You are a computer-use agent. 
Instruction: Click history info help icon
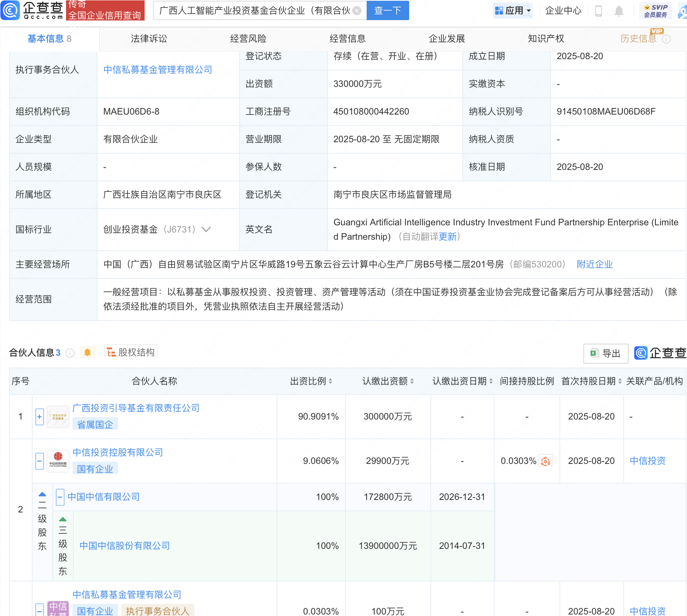click(x=666, y=39)
